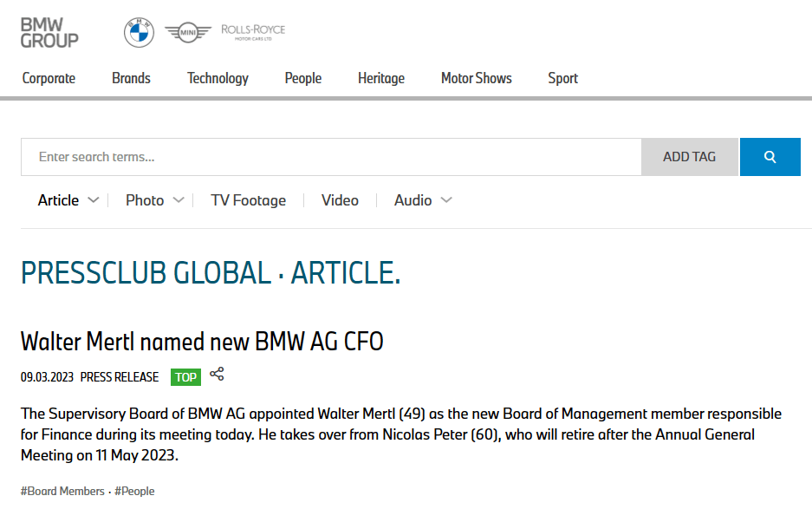Select the Video filter
This screenshot has height=509, width=812.
click(340, 200)
